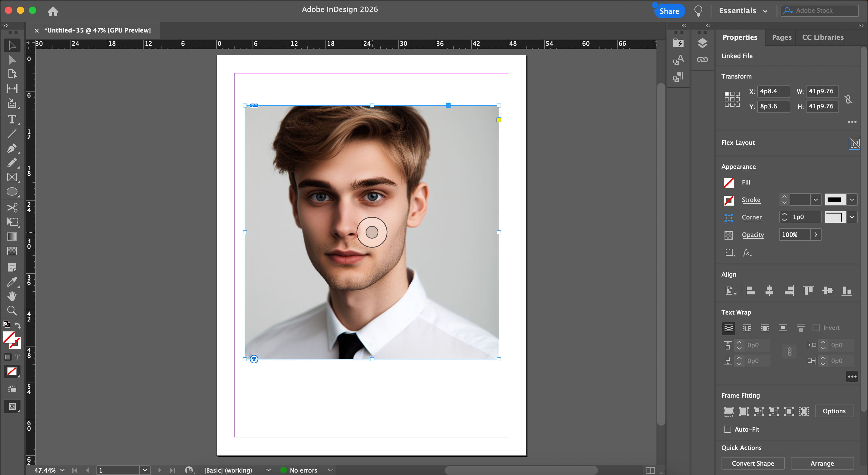Click the Frame Fitting Options button
The height and width of the screenshot is (475, 868).
point(834,411)
